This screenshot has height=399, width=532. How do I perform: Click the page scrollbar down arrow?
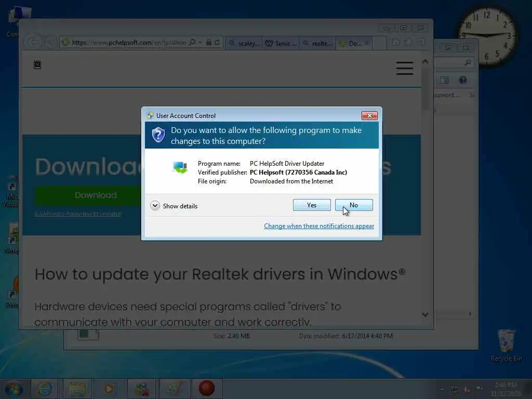pyautogui.click(x=425, y=314)
